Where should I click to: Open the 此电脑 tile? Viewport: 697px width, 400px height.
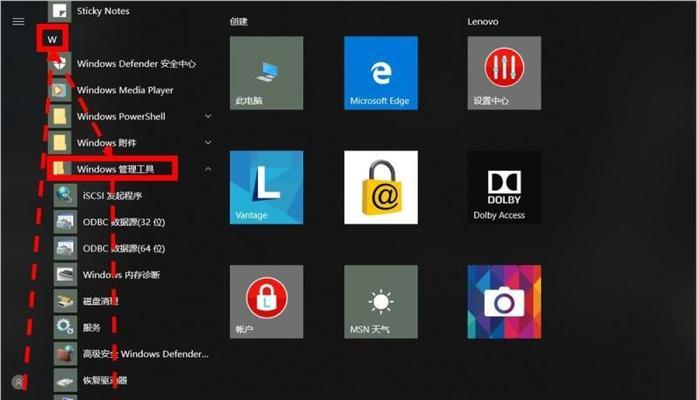266,73
